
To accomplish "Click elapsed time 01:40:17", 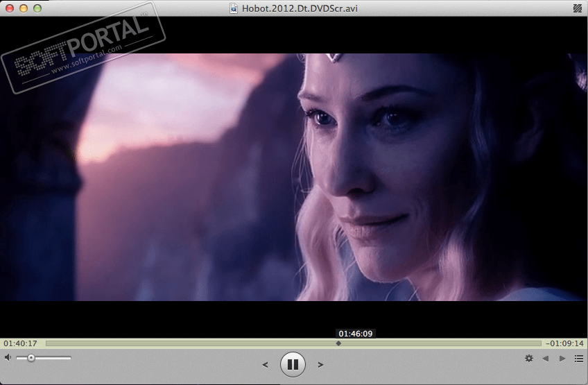I will point(21,343).
